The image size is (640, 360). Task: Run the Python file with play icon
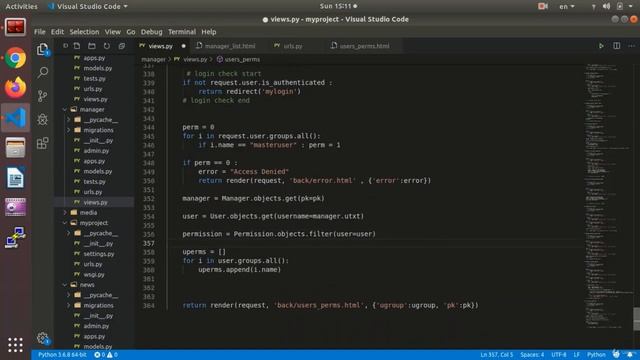click(601, 46)
